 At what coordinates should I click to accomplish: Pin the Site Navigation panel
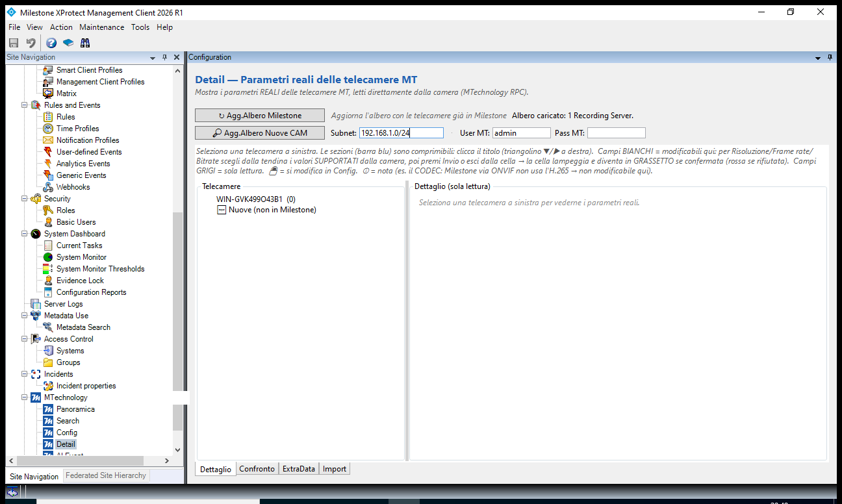click(165, 58)
